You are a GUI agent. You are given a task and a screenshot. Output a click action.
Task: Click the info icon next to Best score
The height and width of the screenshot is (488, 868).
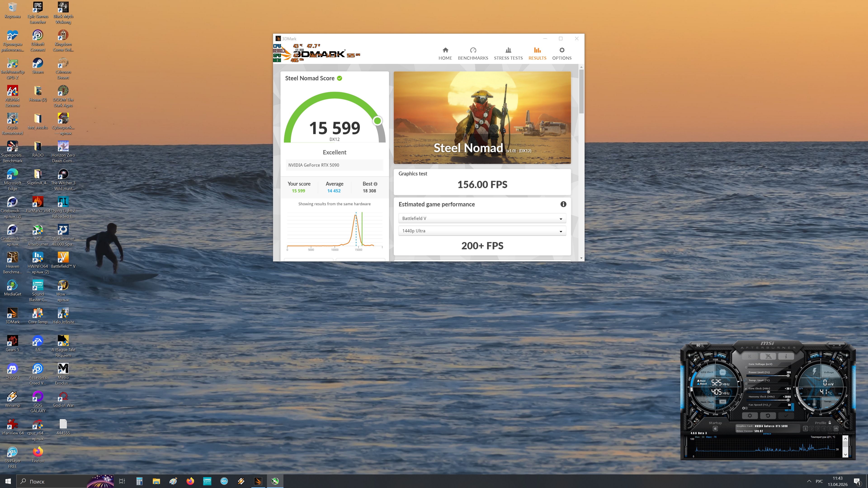coord(375,184)
